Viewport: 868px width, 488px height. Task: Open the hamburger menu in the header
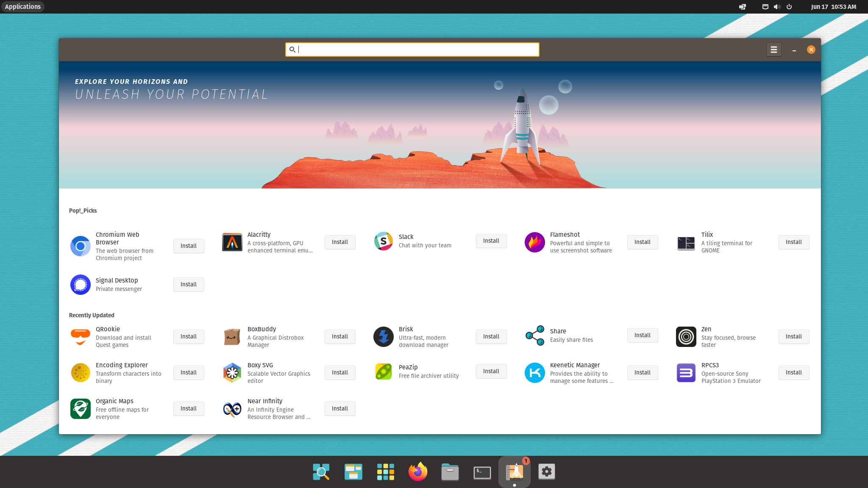774,50
